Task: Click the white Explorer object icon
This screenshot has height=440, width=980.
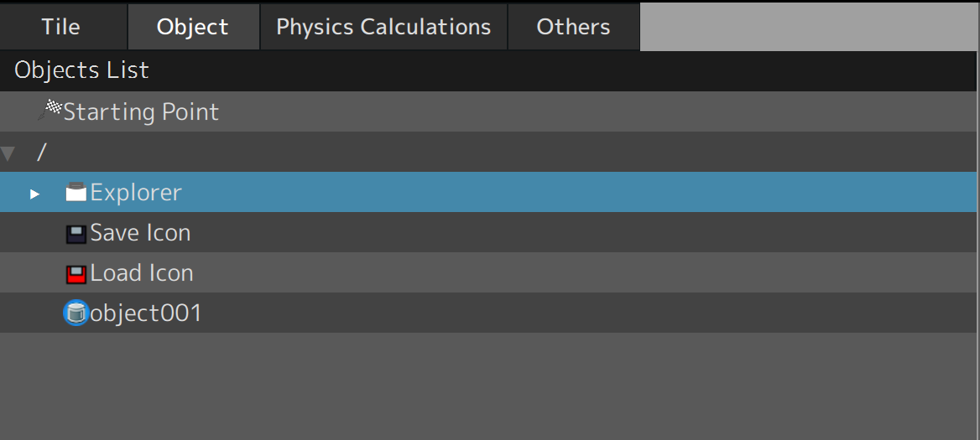Action: click(76, 194)
